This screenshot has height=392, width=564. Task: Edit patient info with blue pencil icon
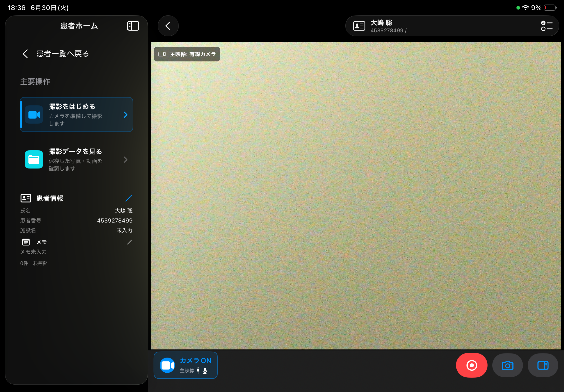click(x=129, y=198)
